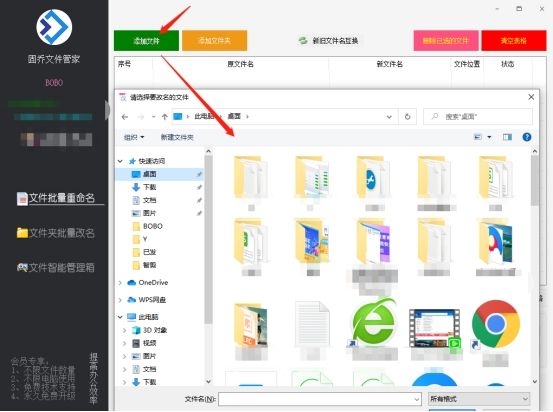Expand the OneDrive tree node

(120, 283)
